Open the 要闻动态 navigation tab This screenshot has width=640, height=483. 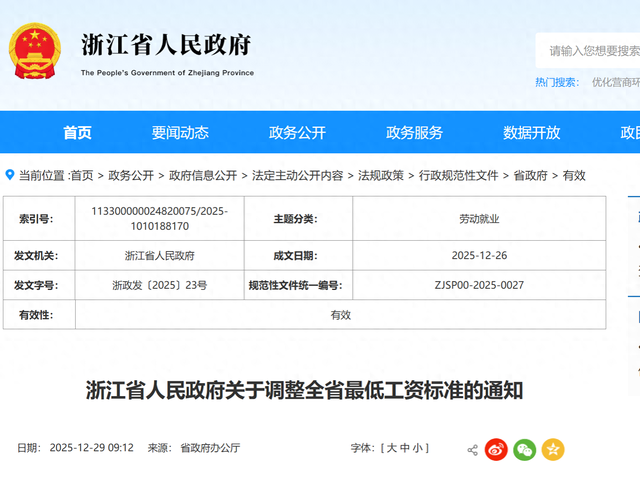180,133
